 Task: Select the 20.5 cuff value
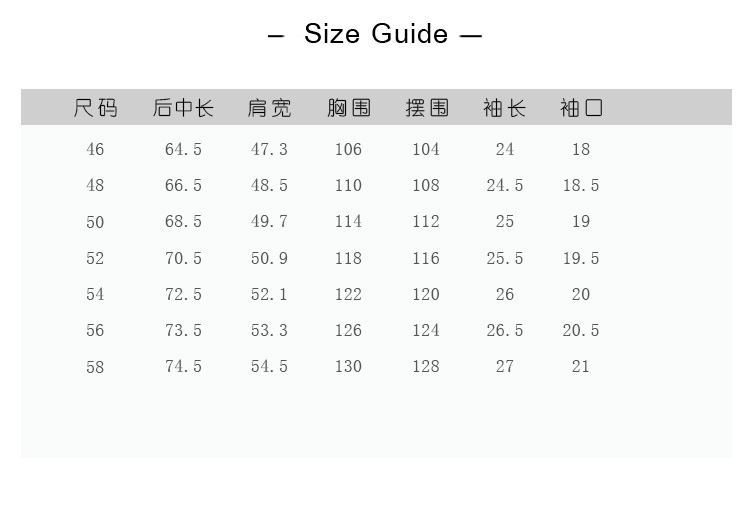[x=581, y=330]
